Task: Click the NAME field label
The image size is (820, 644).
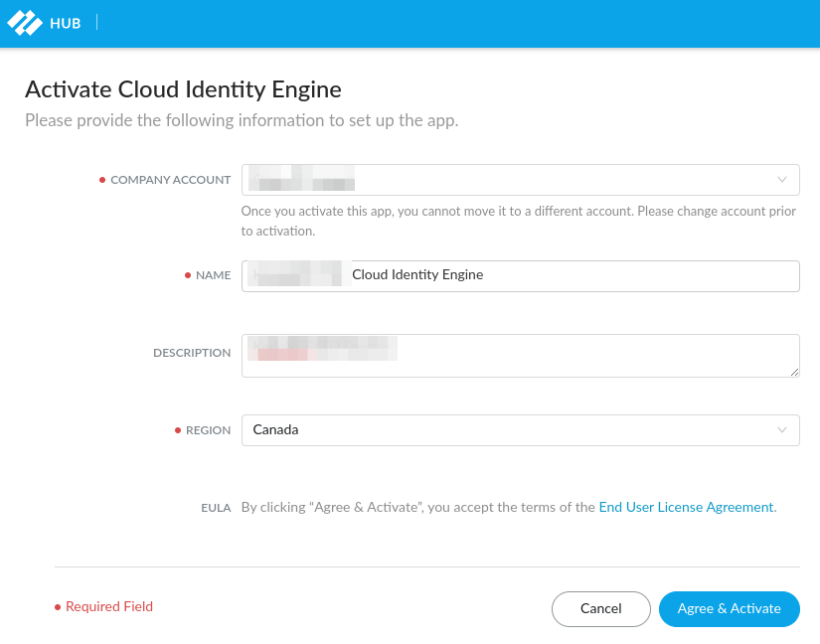Action: (x=214, y=275)
